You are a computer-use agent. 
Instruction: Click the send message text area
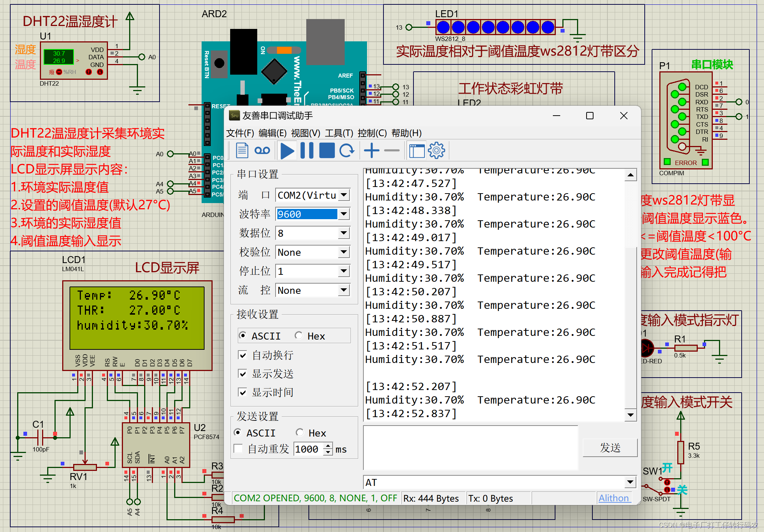pyautogui.click(x=471, y=447)
